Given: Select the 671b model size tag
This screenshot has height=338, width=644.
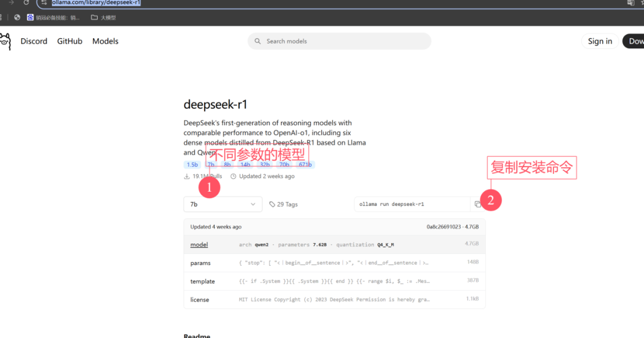Looking at the screenshot, I should [x=305, y=164].
